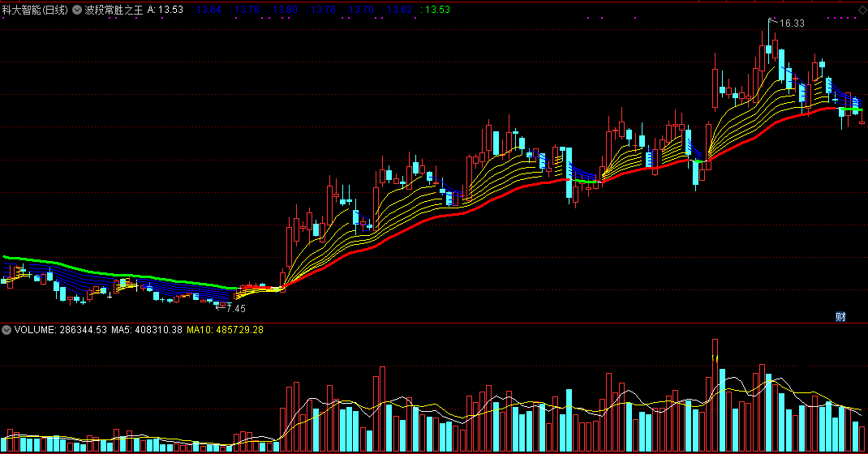868x454 pixels.
Task: Click the yellow MA10: 485729.28 readout
Action: (x=225, y=330)
